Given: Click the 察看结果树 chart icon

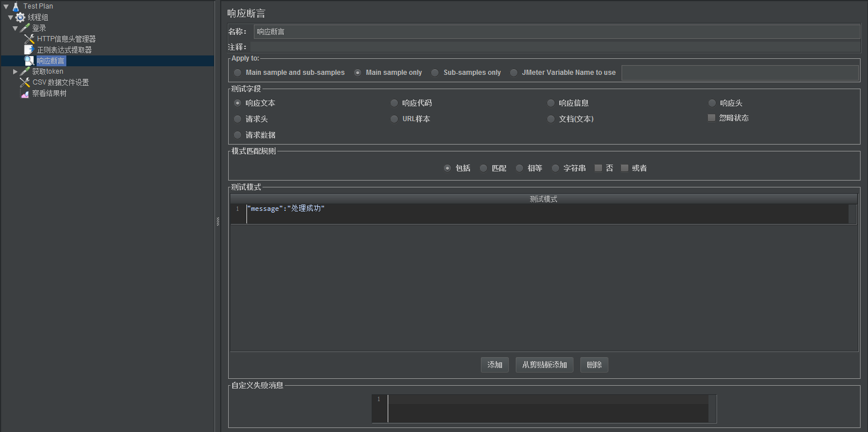Looking at the screenshot, I should pyautogui.click(x=25, y=93).
